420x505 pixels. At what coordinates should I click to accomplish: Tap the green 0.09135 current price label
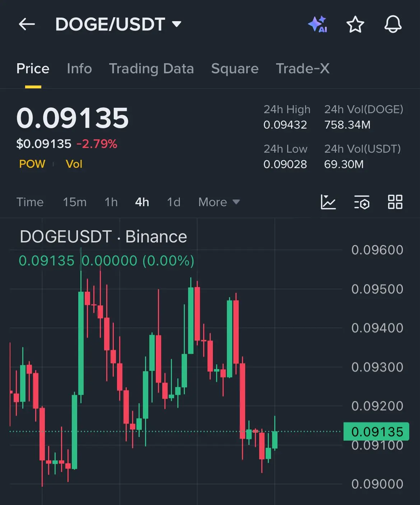pyautogui.click(x=377, y=431)
